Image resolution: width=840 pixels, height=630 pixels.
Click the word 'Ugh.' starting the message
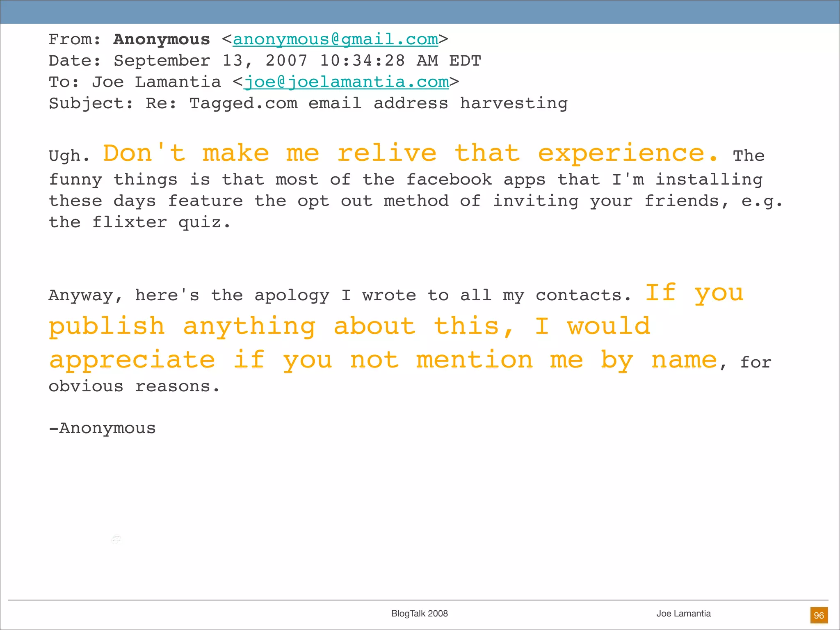click(69, 156)
